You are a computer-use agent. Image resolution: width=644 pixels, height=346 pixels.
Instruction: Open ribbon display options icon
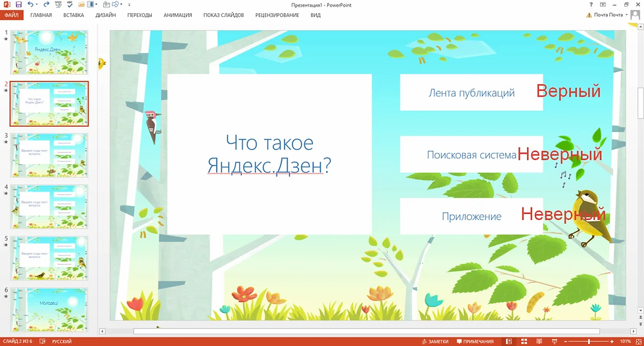tap(603, 5)
